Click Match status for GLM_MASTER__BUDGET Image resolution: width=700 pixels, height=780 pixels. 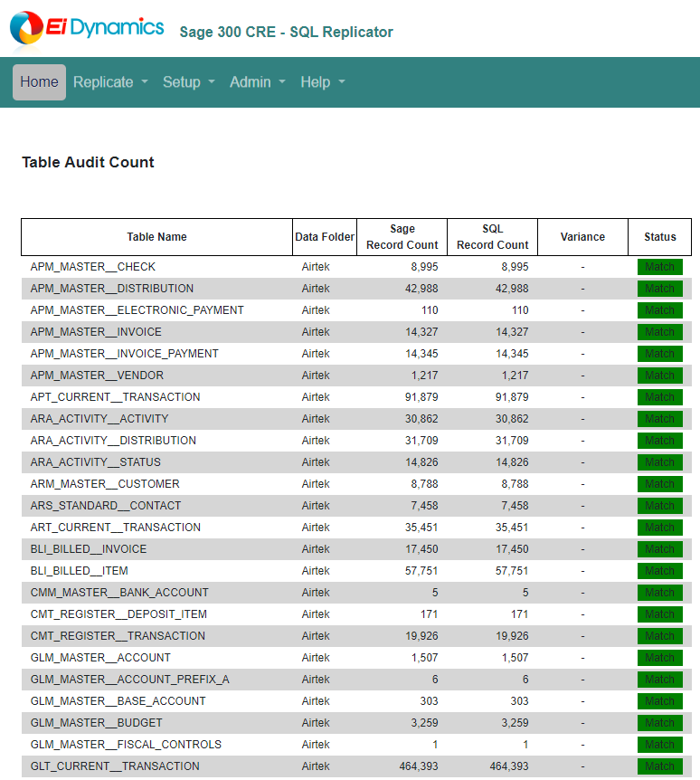[x=659, y=723]
